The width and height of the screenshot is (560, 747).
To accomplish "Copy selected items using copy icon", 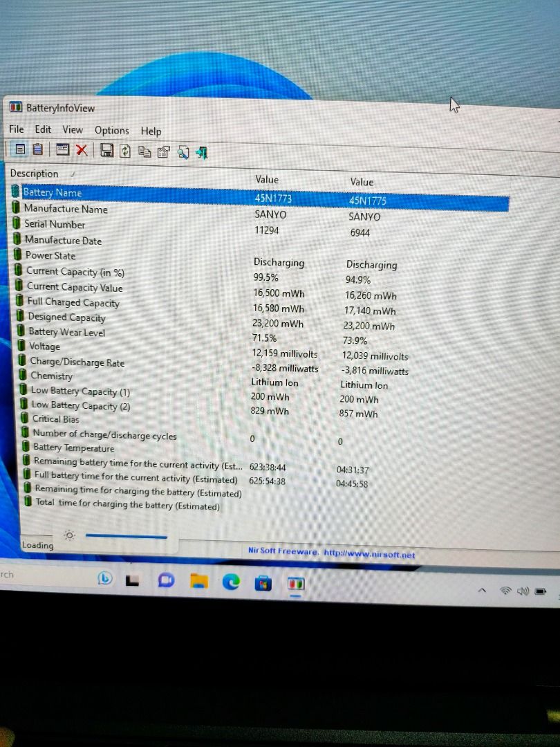I will click(144, 150).
